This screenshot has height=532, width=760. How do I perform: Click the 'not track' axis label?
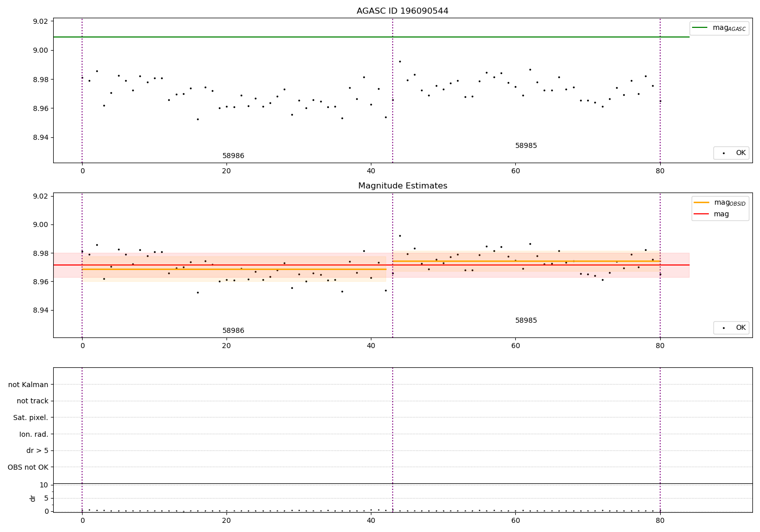pos(32,401)
